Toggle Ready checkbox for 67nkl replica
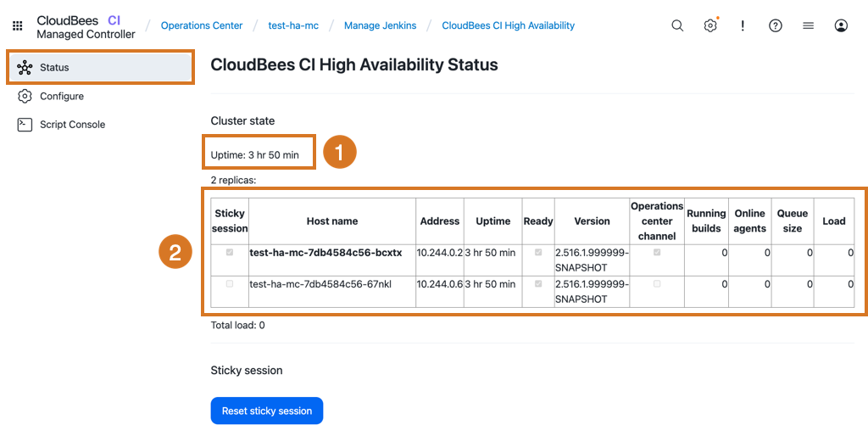Screen dimensions: 868x436 [538, 283]
